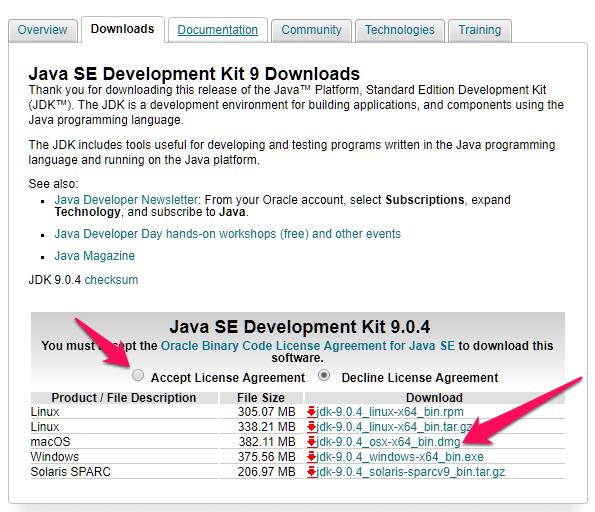Download jdk-9.0.4_solaris-sparcv9_bin.tar.gz
The image size is (595, 512).
[411, 472]
